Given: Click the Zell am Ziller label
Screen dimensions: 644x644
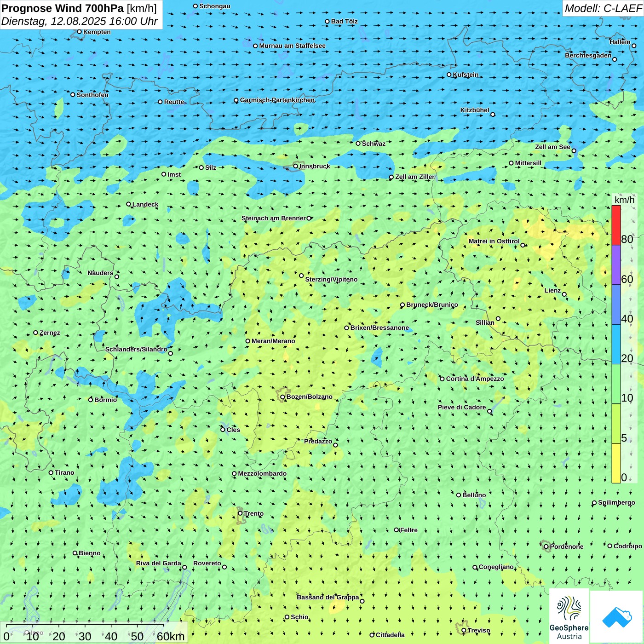Looking at the screenshot, I should [414, 177].
